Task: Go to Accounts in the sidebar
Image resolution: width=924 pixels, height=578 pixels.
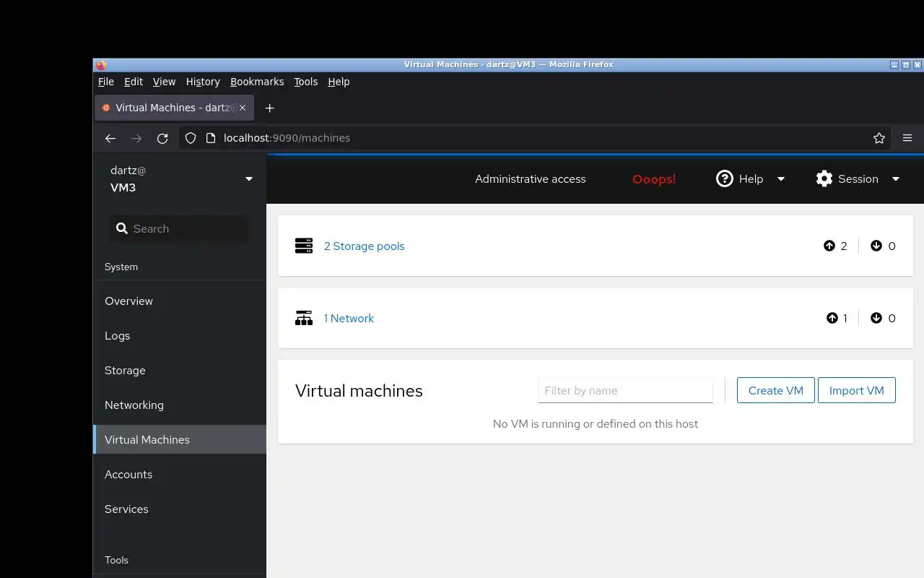Action: click(180, 474)
